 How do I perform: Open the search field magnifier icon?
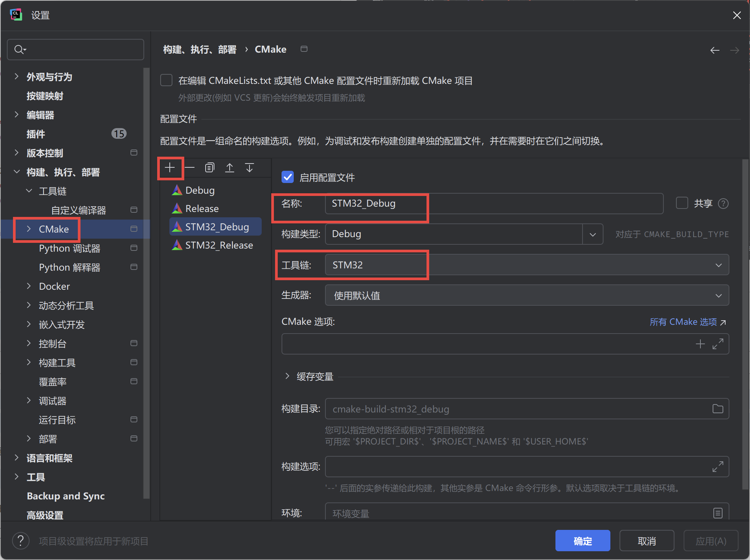pyautogui.click(x=20, y=49)
